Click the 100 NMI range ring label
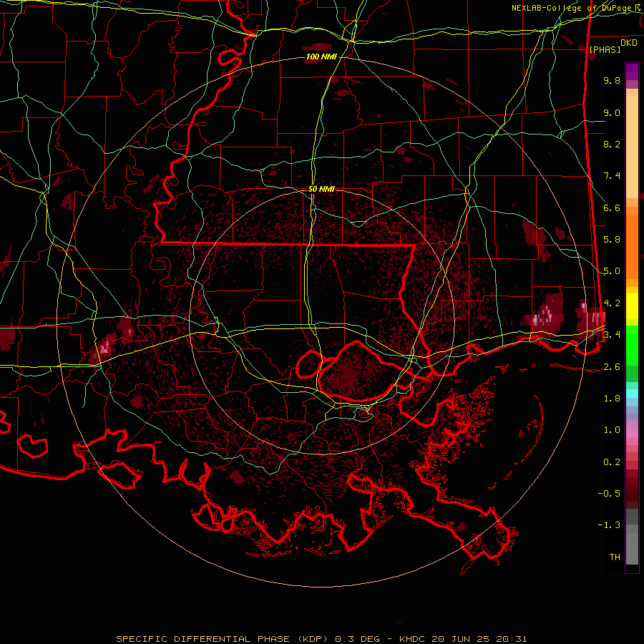Image resolution: width=644 pixels, height=644 pixels. (x=321, y=57)
